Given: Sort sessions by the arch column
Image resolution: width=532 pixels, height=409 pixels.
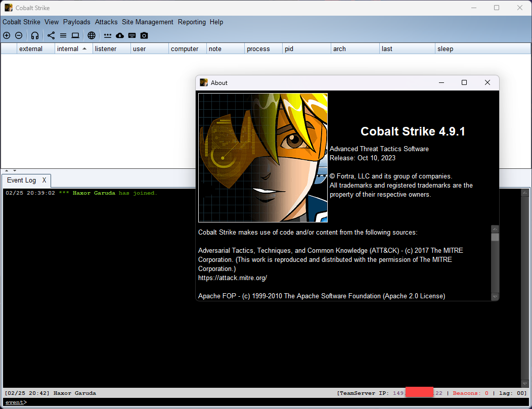Looking at the screenshot, I should coord(355,49).
